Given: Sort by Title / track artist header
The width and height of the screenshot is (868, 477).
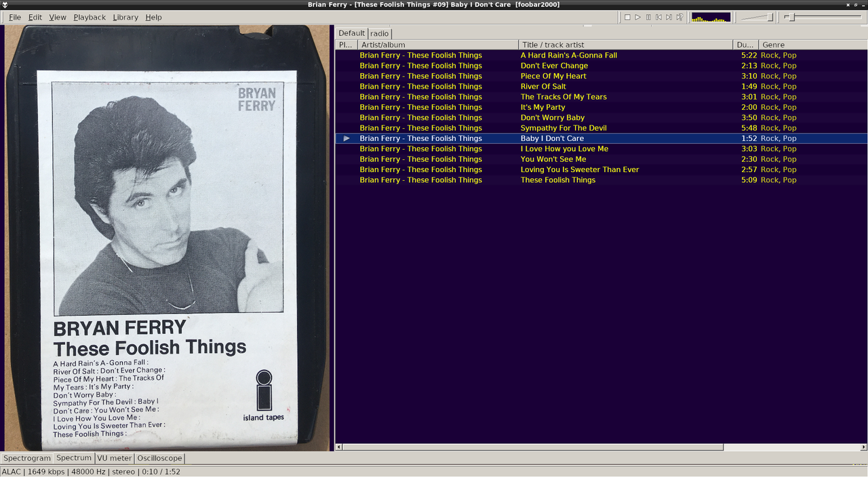Looking at the screenshot, I should [x=626, y=45].
